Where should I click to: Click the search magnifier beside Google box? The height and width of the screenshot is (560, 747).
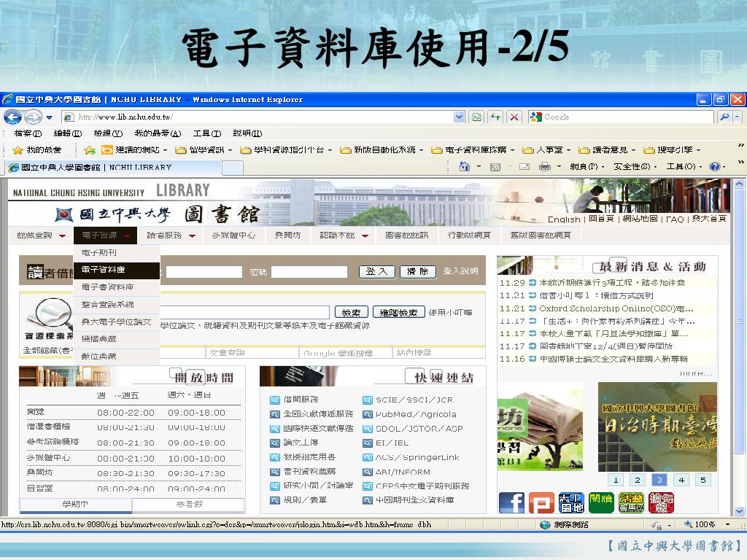[724, 117]
